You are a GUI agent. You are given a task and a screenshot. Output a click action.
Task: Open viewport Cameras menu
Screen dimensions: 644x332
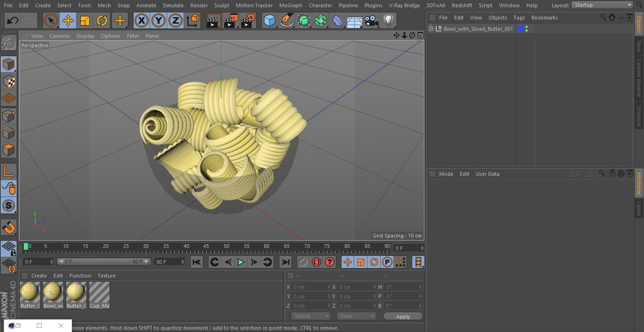(x=60, y=36)
